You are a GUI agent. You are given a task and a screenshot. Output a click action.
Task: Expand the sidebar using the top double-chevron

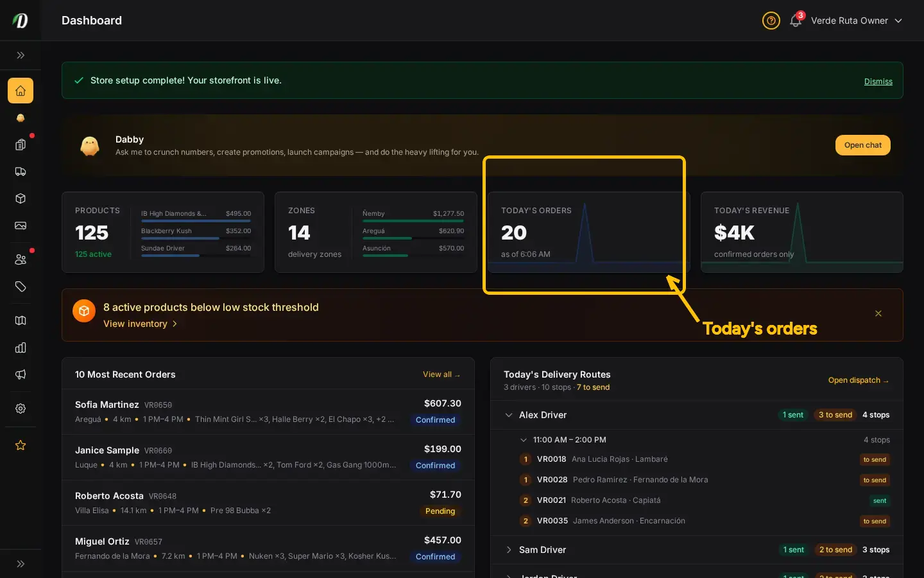[x=21, y=55]
